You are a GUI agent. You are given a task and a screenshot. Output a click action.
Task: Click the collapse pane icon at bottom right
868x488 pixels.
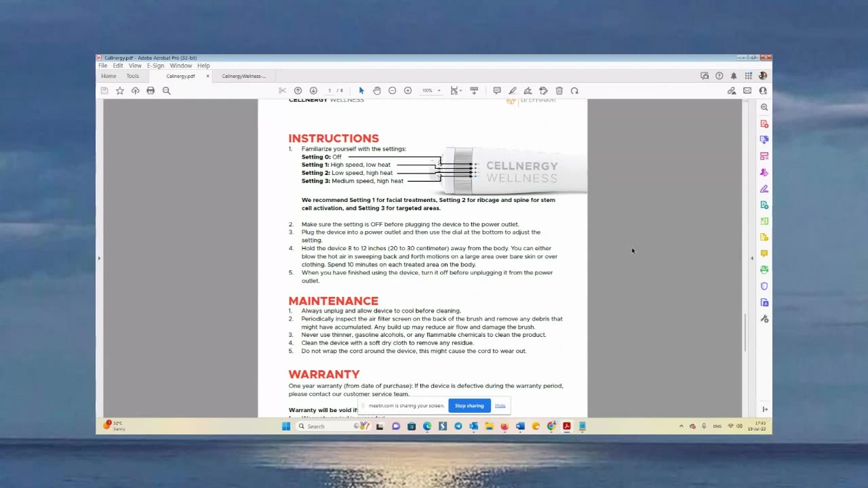(x=765, y=409)
